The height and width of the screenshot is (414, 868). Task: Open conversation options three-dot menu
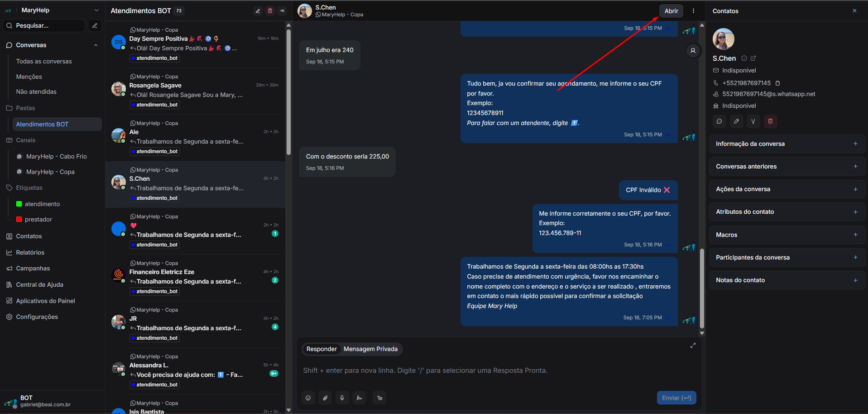point(693,11)
